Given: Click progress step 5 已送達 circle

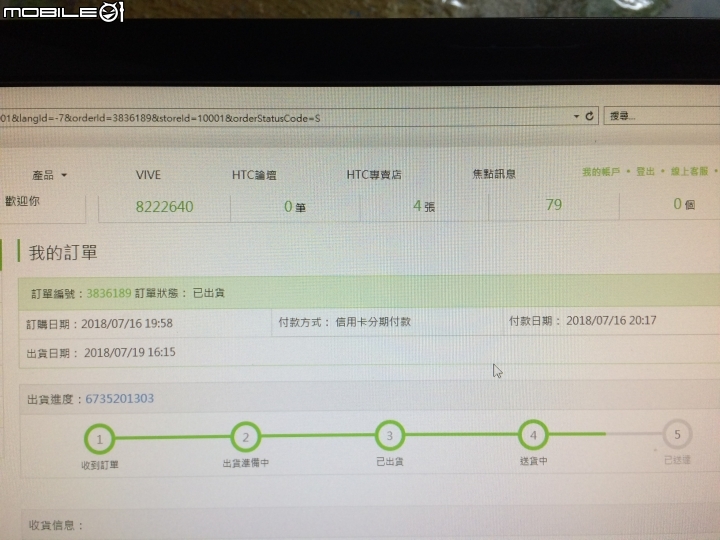Looking at the screenshot, I should click(677, 434).
